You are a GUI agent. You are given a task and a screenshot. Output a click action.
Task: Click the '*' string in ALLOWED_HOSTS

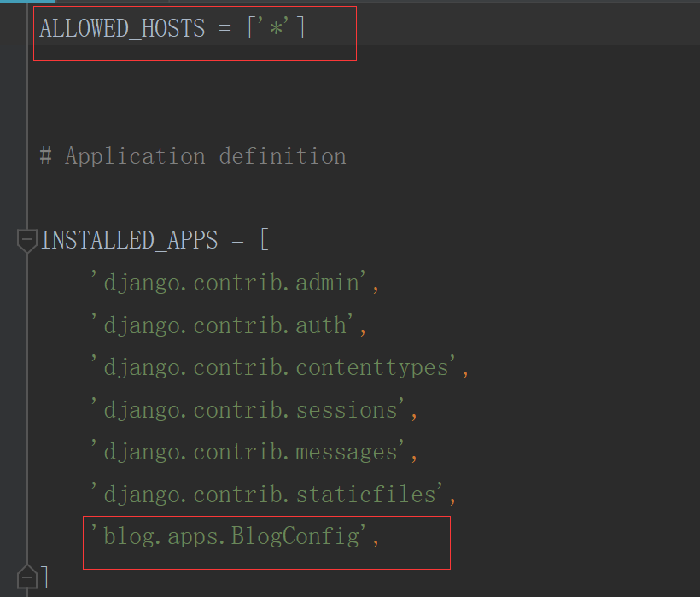(276, 28)
